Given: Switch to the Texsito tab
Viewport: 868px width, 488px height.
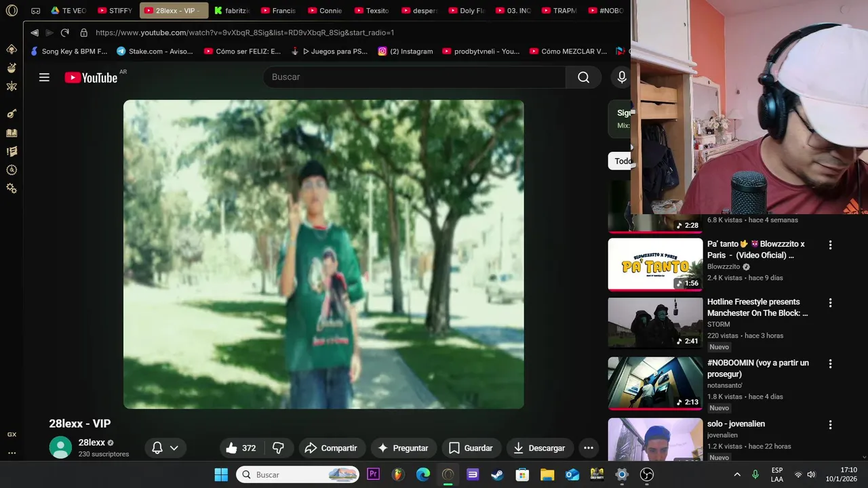Looking at the screenshot, I should (371, 11).
